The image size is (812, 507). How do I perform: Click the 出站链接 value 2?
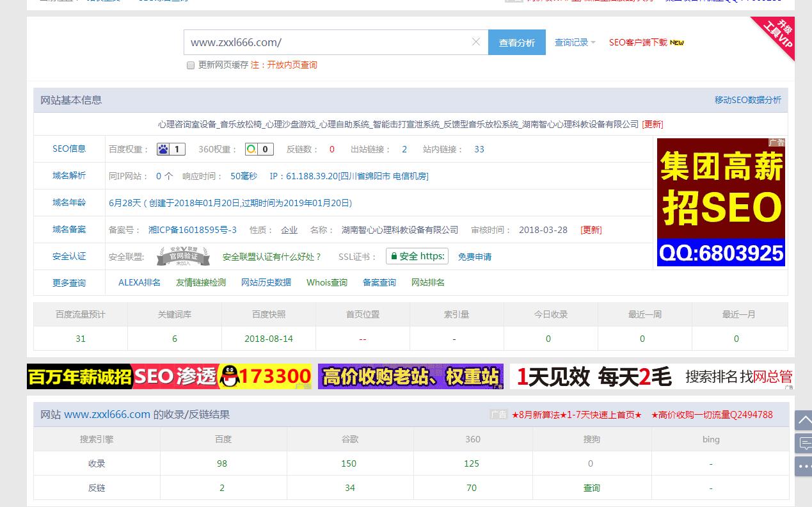(x=404, y=149)
